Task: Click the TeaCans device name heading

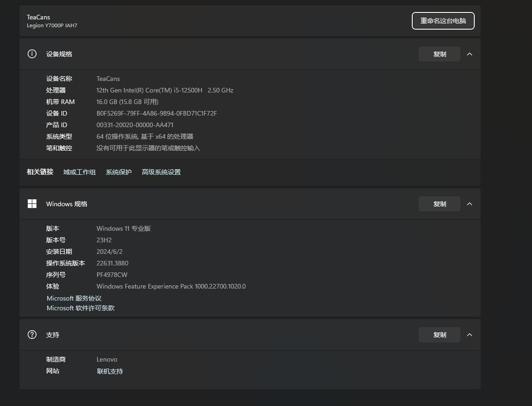Action: 38,17
